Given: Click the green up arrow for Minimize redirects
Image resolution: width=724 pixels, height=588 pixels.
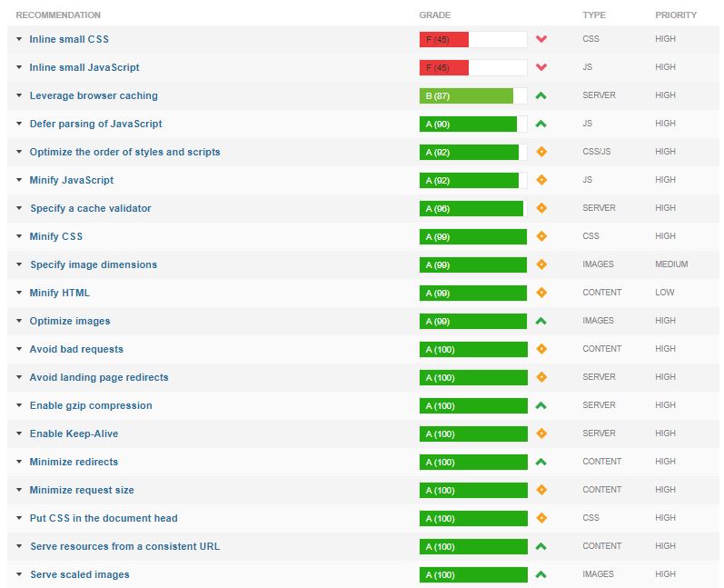Looking at the screenshot, I should 541,462.
